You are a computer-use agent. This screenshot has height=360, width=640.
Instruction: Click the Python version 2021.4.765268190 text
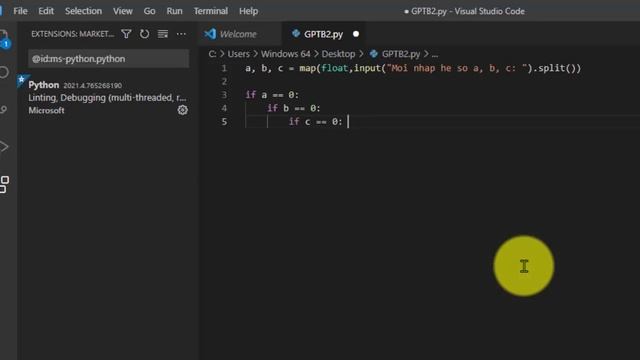click(92, 85)
